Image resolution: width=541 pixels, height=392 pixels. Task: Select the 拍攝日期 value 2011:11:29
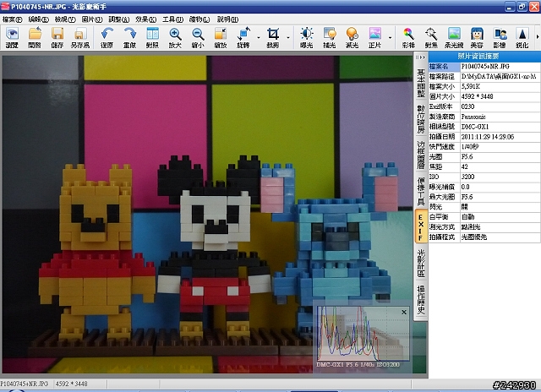(x=488, y=137)
